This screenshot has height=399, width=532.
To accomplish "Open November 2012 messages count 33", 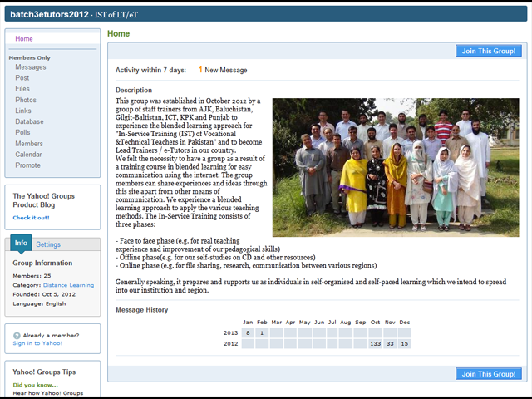I will coord(390,343).
